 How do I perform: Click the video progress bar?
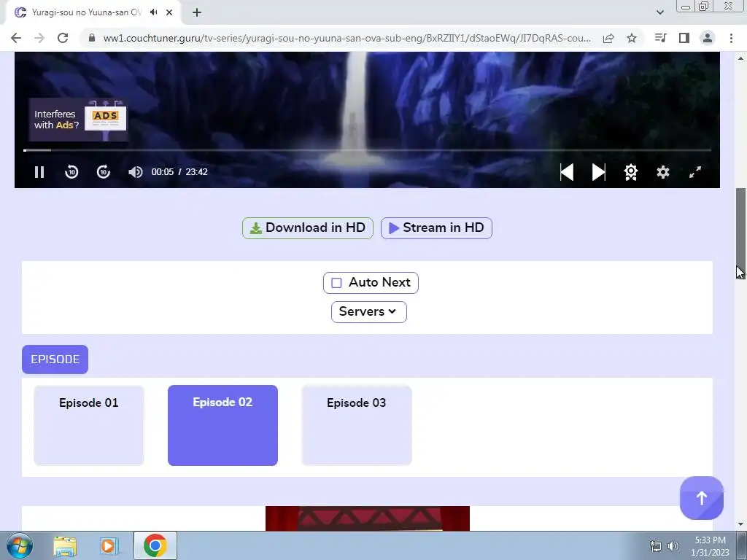coord(367,150)
